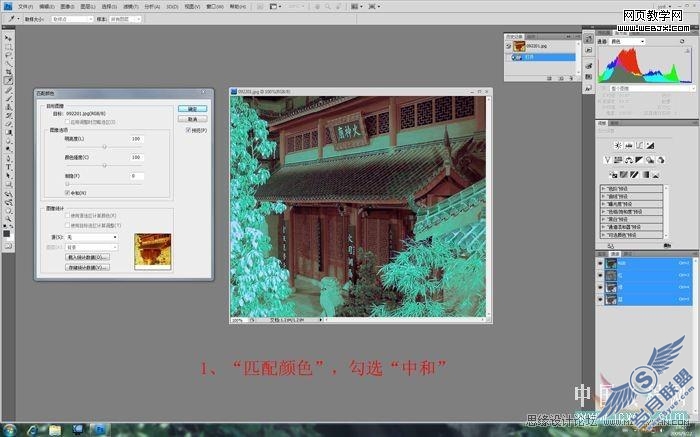The image size is (700, 437).
Task: Open the 样本 sample dropdown in options bar
Action: tap(125, 19)
